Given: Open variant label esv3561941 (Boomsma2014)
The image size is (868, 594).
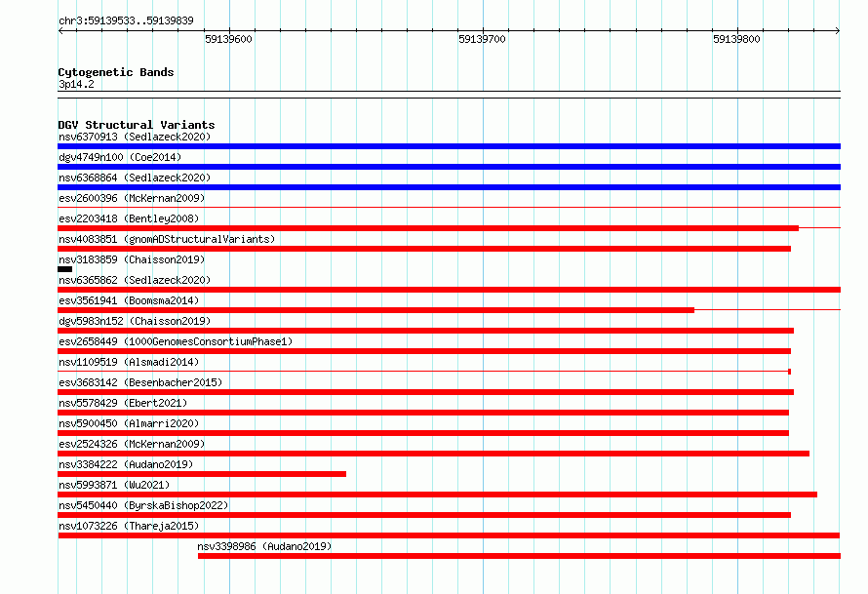Looking at the screenshot, I should coord(129,300).
